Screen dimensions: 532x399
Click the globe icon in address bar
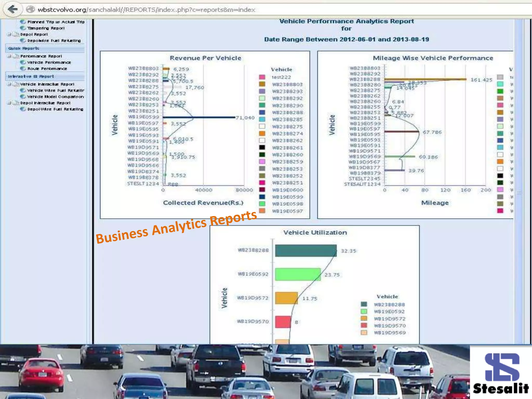click(31, 10)
